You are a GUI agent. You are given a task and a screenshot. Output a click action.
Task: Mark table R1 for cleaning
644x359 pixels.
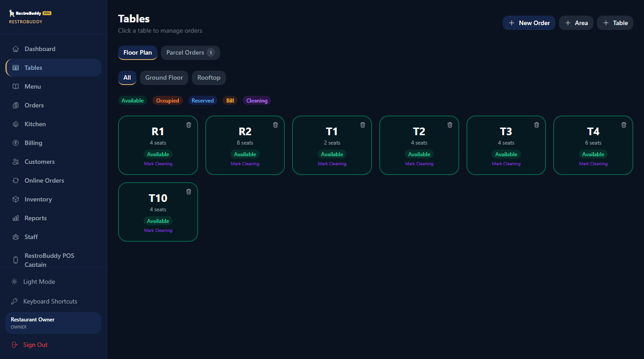click(158, 164)
